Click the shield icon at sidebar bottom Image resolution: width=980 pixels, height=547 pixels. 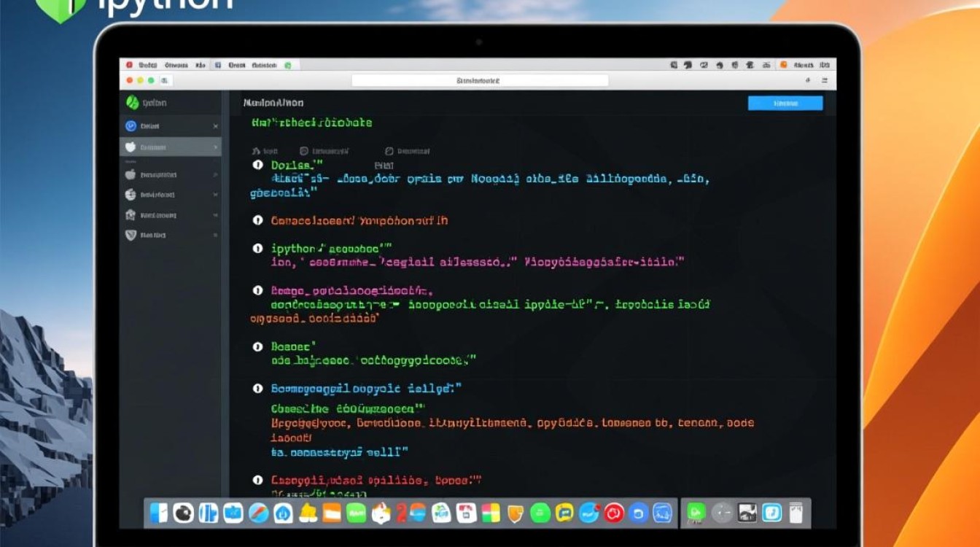pyautogui.click(x=131, y=236)
